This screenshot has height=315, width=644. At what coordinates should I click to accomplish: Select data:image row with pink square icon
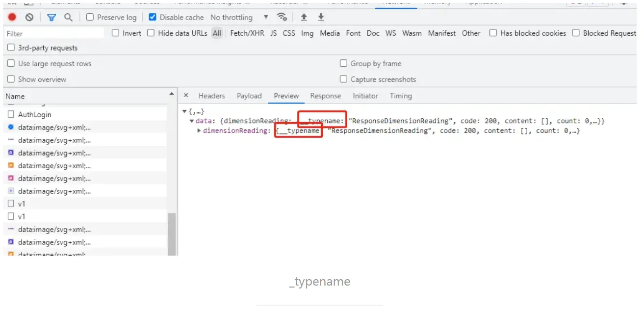click(x=85, y=178)
